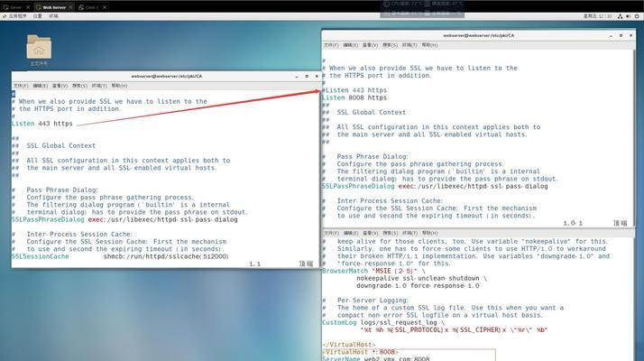644x361 pixels.
Task: Open 帮助(H) menu in the upper-right terminal
Action: (429, 45)
